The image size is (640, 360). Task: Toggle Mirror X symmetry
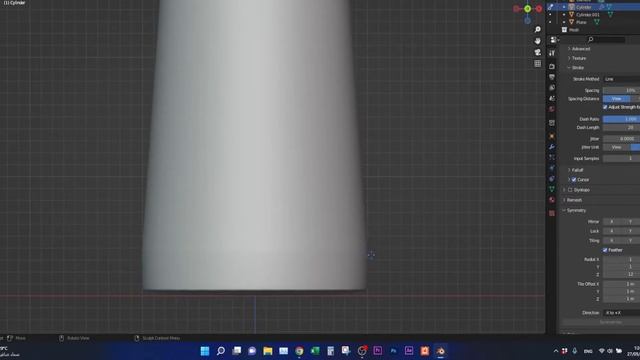tap(611, 222)
